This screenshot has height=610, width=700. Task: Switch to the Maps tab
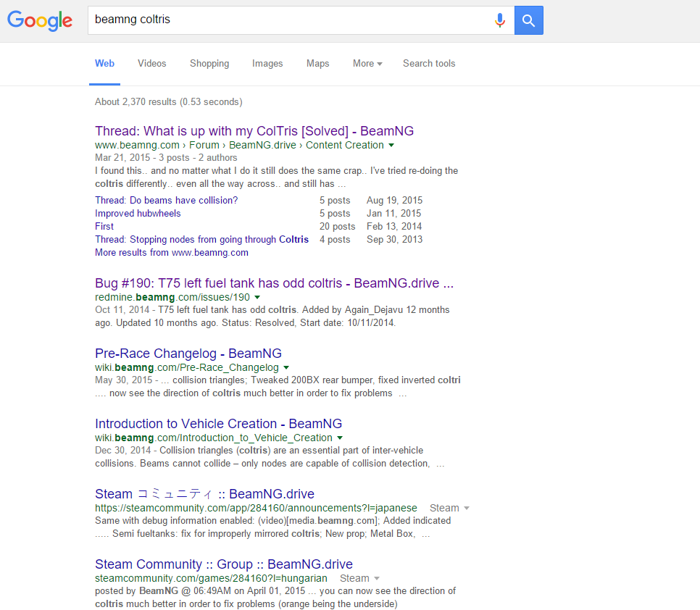point(318,63)
